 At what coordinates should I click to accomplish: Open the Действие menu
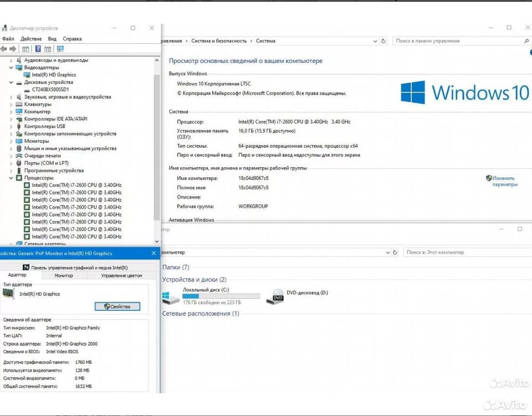point(31,39)
